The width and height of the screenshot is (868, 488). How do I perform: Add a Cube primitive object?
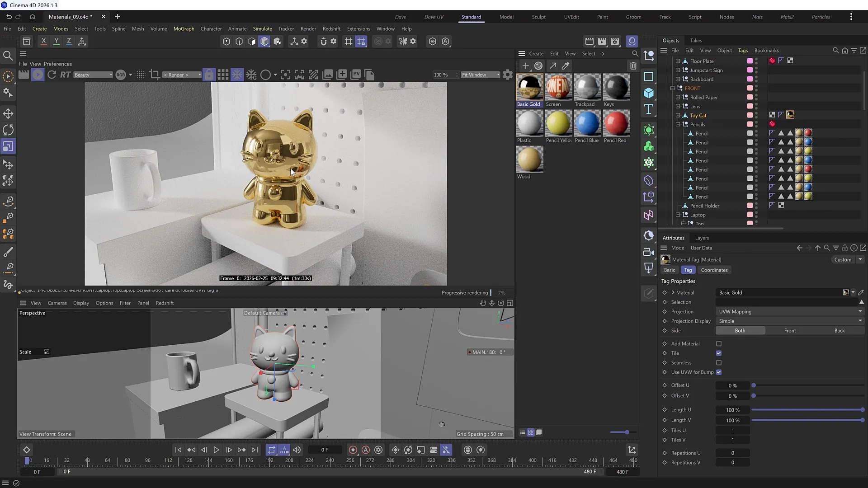pos(649,93)
